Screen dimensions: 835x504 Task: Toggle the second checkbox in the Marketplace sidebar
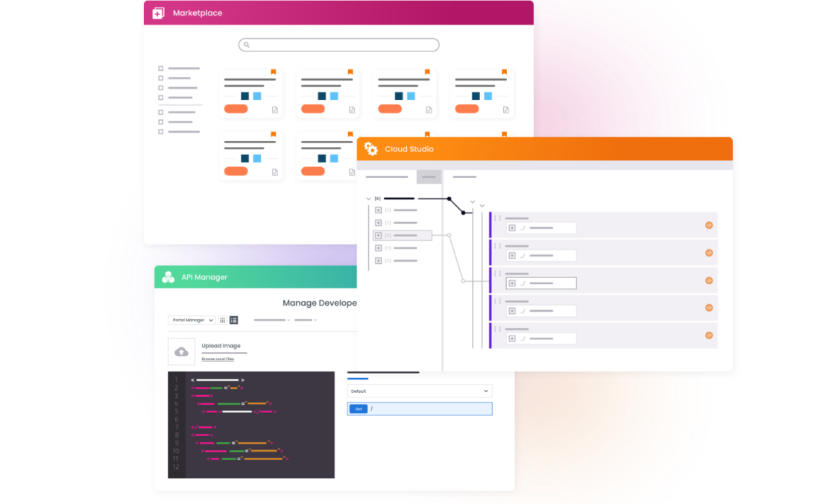point(160,78)
